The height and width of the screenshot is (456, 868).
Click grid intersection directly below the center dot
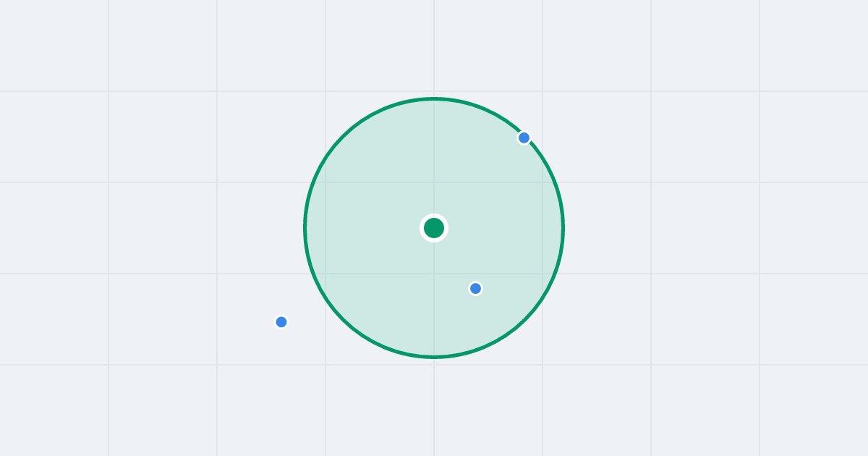pyautogui.click(x=434, y=274)
